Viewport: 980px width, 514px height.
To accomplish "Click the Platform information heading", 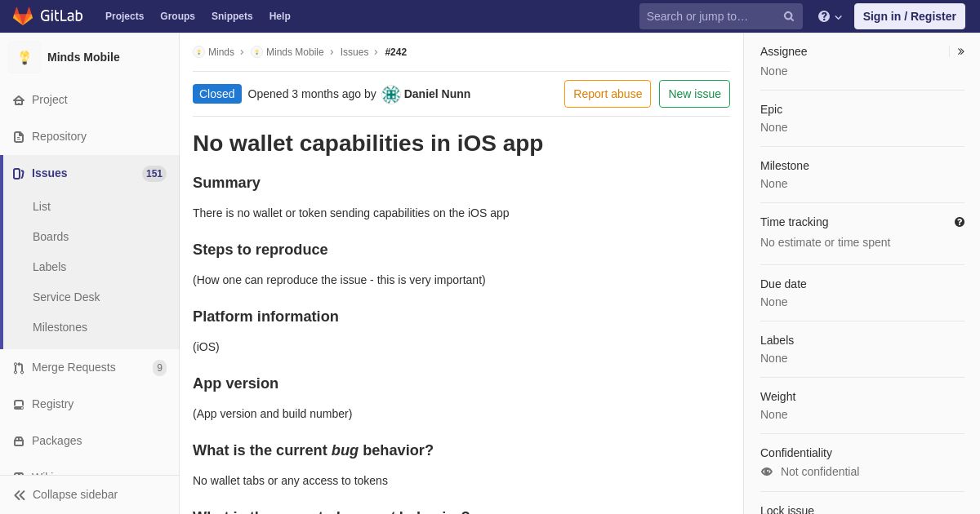I will click(x=265, y=317).
